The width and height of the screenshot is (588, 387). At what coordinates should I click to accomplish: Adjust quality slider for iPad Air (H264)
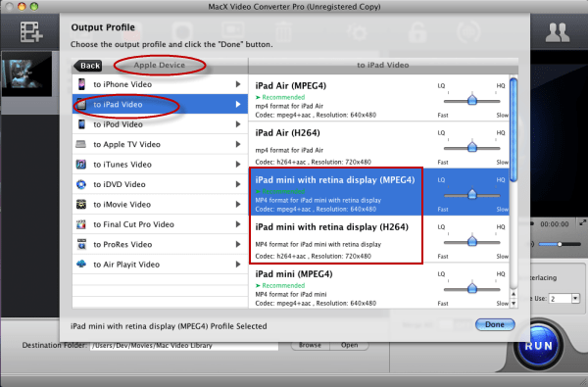tap(471, 147)
